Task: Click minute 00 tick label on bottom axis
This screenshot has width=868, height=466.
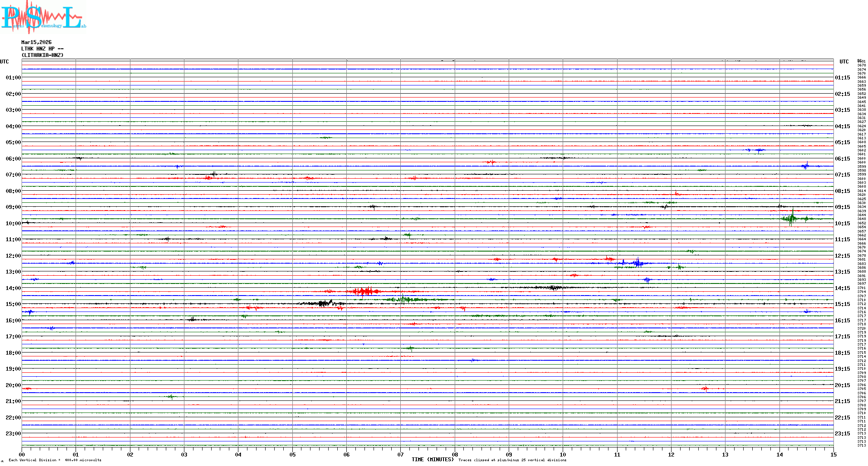Action: click(x=22, y=454)
